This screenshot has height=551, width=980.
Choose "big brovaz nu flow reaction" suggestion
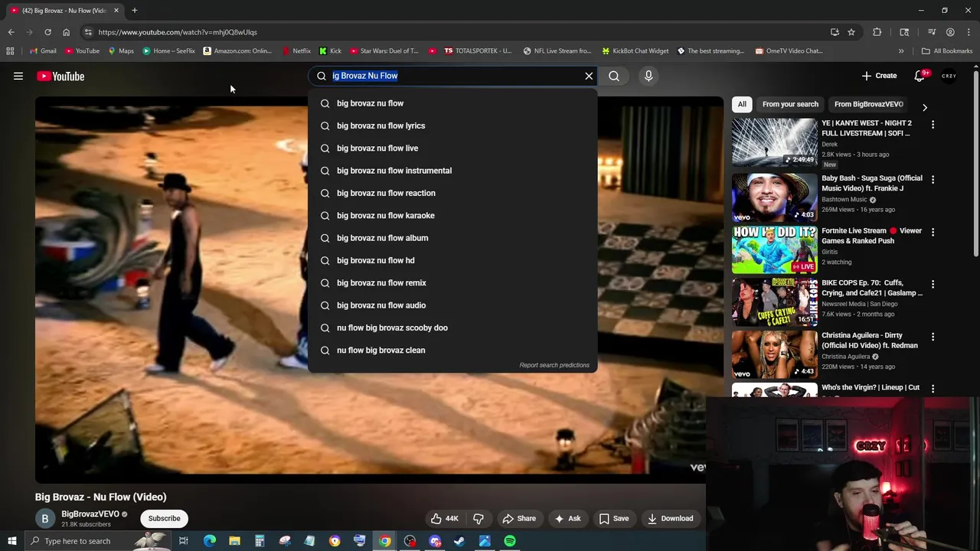coord(452,193)
